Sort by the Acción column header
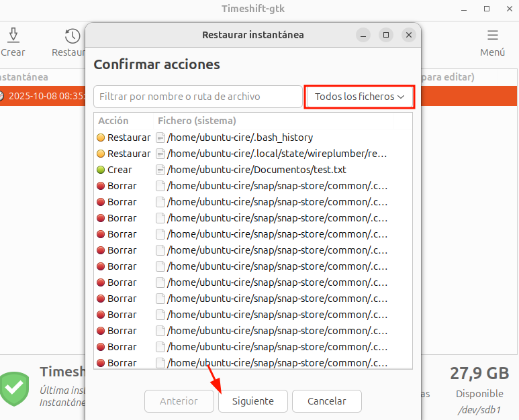The height and width of the screenshot is (420, 519). point(113,121)
